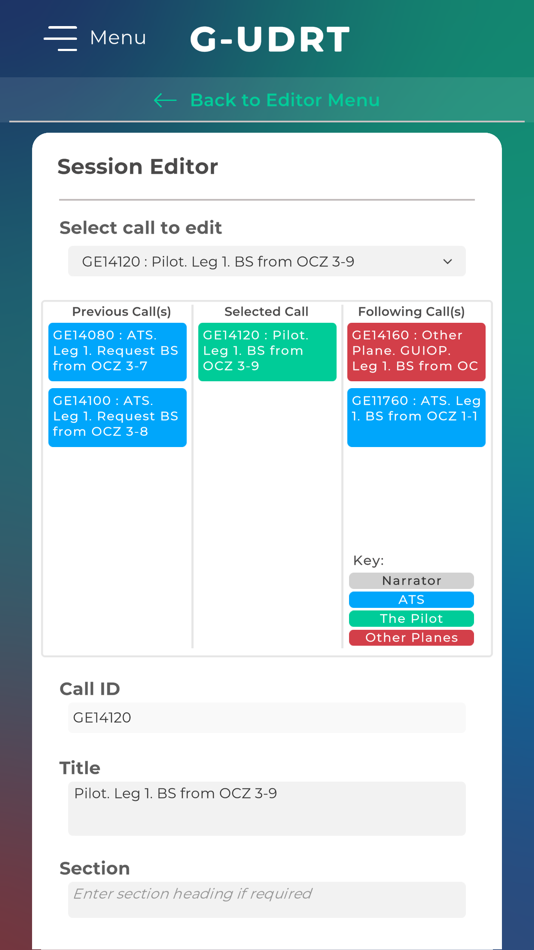Image resolution: width=534 pixels, height=950 pixels.
Task: Click the Following Call(s) column header
Action: tap(412, 312)
